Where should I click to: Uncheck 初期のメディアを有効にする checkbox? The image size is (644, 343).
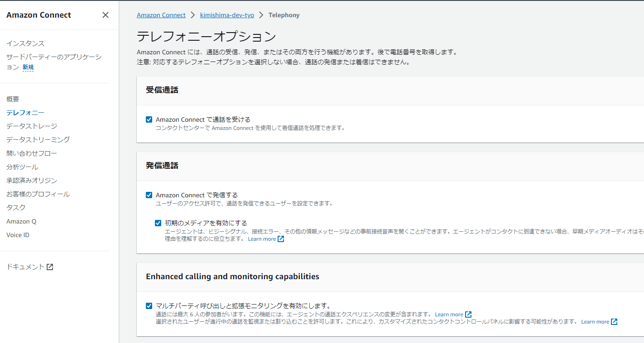coord(158,223)
